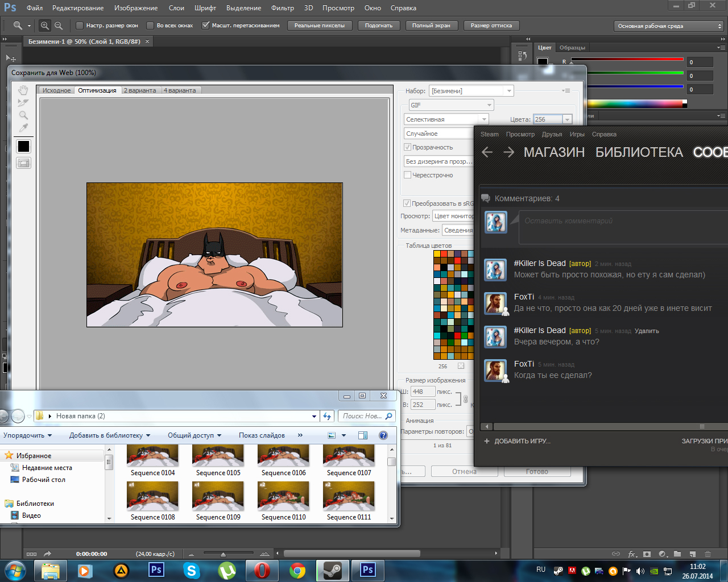Click ДОБАВИТЬ ИГРУ... in Steam
The image size is (728, 582).
(x=522, y=441)
